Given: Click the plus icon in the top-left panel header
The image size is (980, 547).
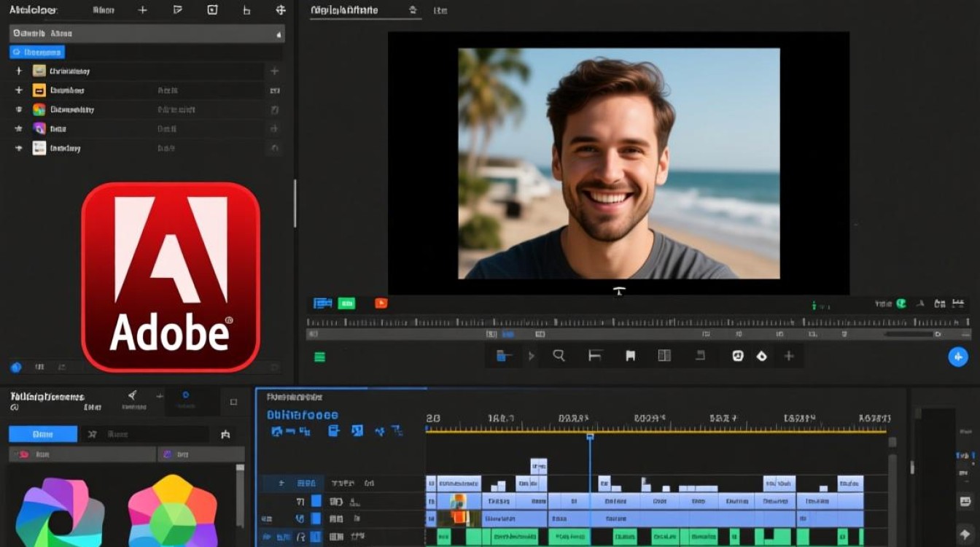Looking at the screenshot, I should (142, 10).
